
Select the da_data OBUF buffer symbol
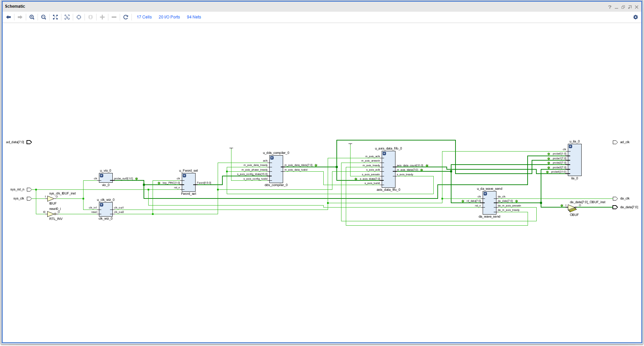pyautogui.click(x=572, y=209)
